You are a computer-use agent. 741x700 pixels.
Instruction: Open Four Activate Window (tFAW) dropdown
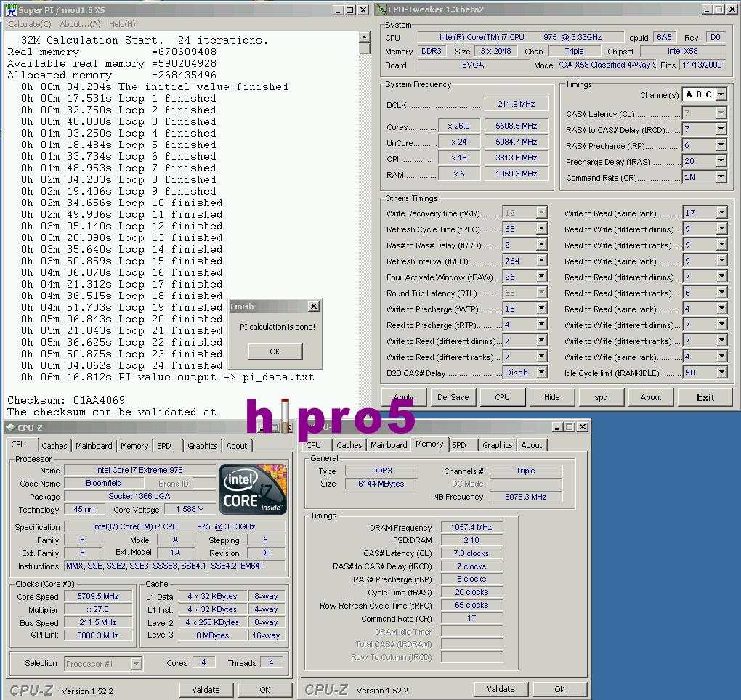(542, 277)
